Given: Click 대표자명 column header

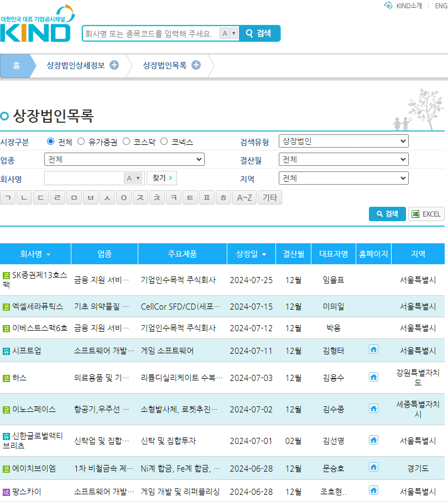Looking at the screenshot, I should click(334, 254).
